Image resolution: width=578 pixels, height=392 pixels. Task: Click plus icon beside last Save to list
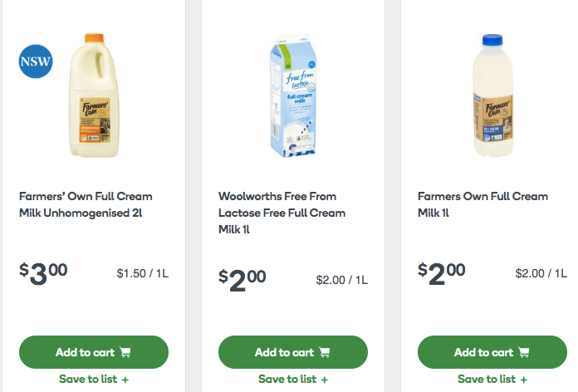pyautogui.click(x=524, y=380)
